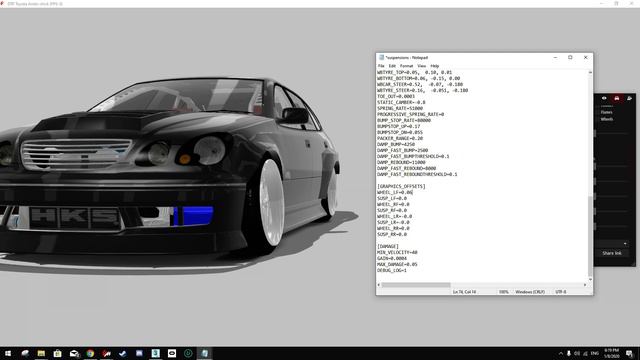This screenshot has height=360, width=640.
Task: Click the [DAMAGE] section header
Action: pyautogui.click(x=388, y=246)
